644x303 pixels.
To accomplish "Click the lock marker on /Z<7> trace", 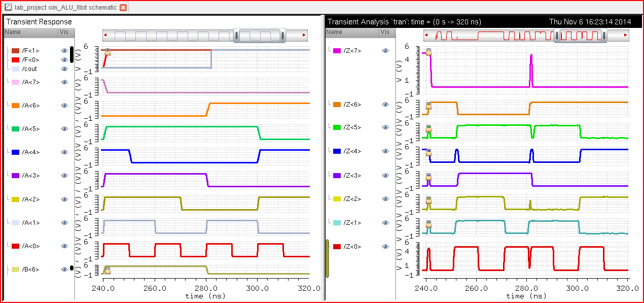I will (428, 52).
